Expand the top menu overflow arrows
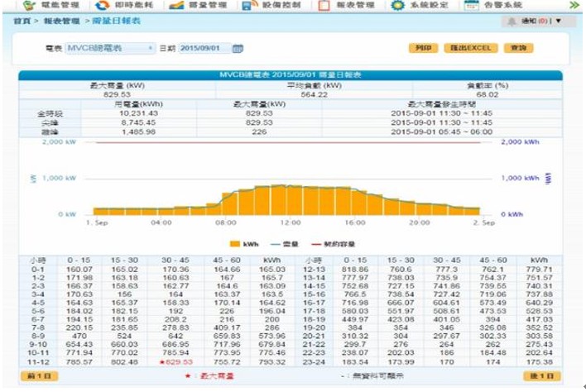The width and height of the screenshot is (586, 392). [572, 5]
